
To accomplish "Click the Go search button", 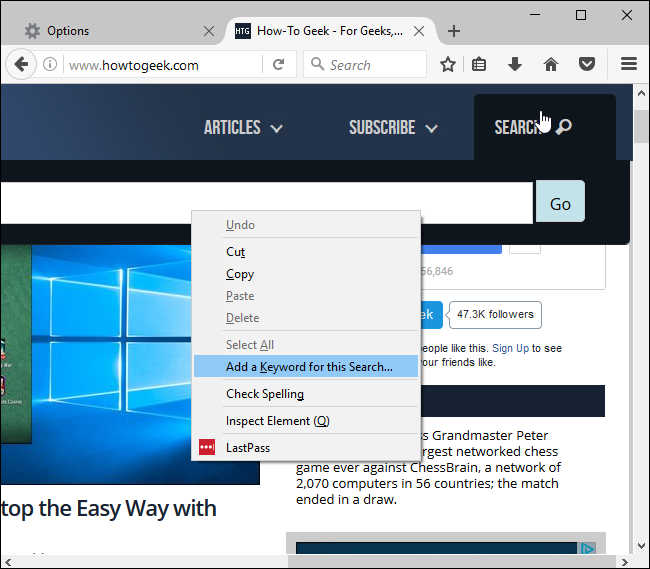I will point(560,202).
